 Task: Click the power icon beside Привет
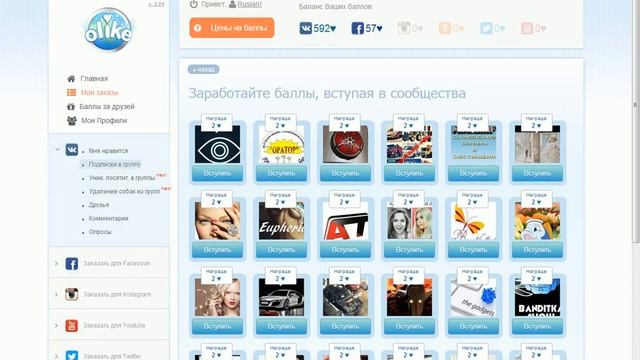[x=193, y=4]
